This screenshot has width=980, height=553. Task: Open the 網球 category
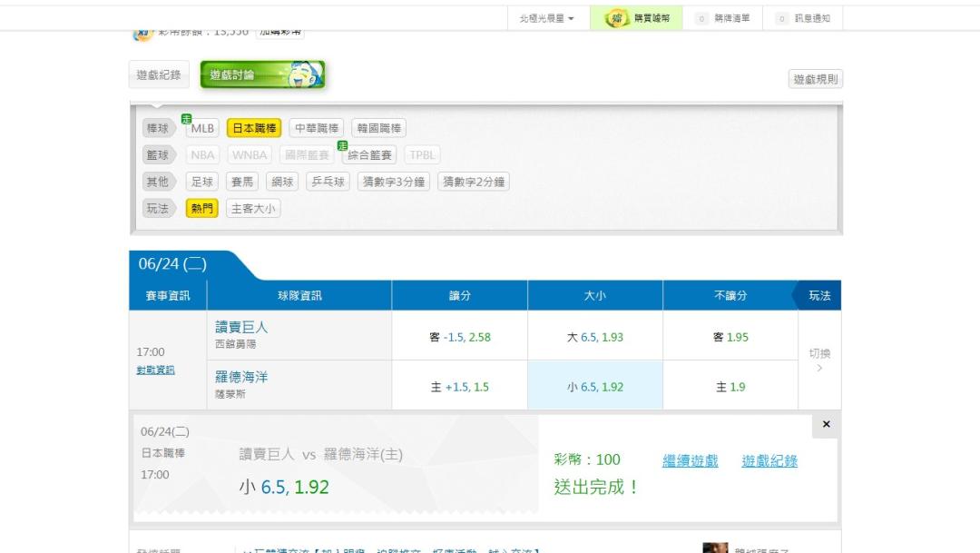tap(282, 182)
